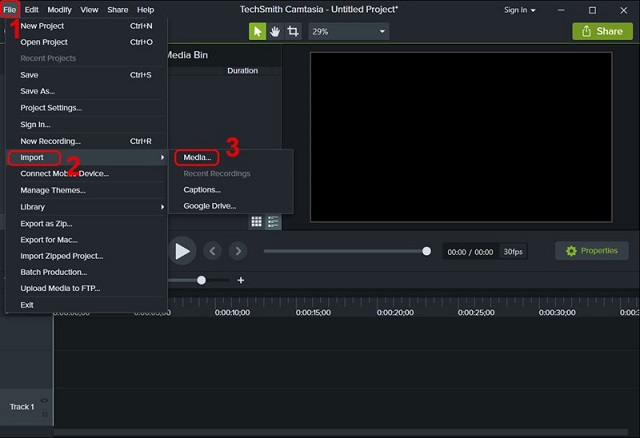Screen dimensions: 640x438
Task: Open the Sign In dropdown
Action: [520, 10]
